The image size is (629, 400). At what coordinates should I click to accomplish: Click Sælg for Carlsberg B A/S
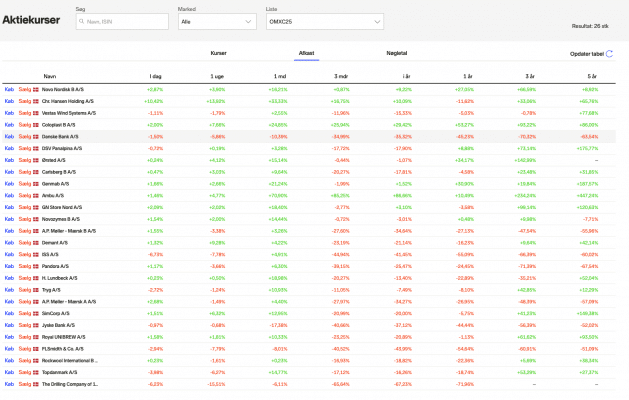click(24, 172)
